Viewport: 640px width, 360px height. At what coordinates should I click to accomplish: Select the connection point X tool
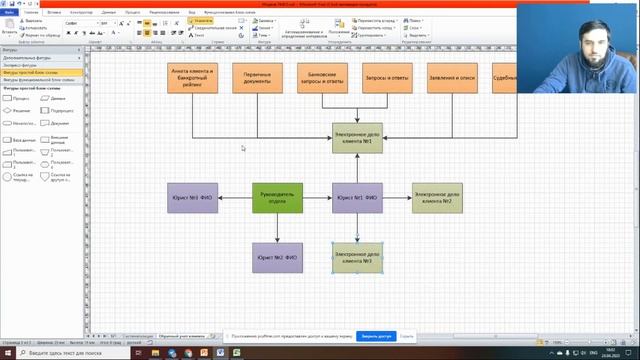(241, 28)
